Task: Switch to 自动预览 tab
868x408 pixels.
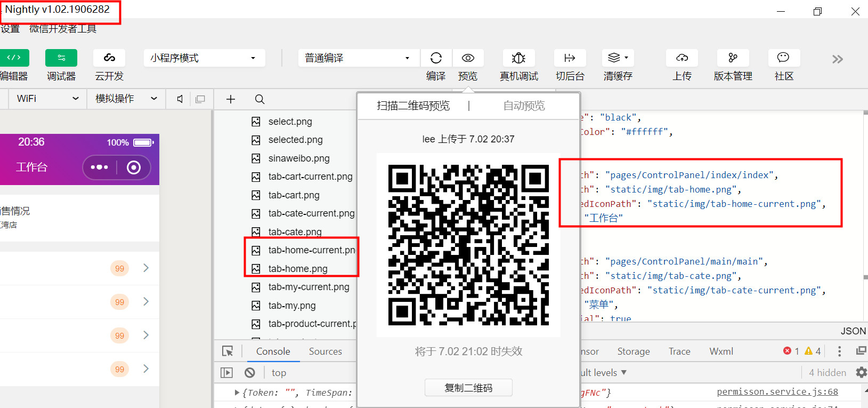Action: click(x=524, y=106)
